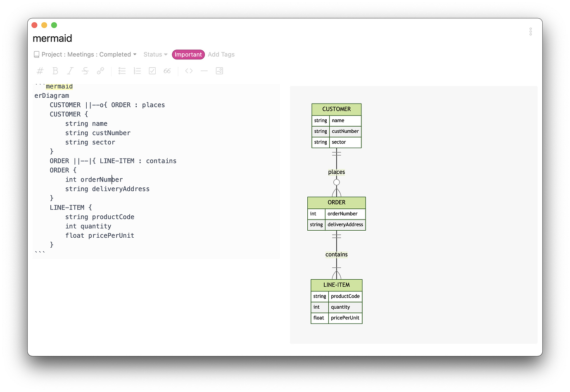570x392 pixels.
Task: Click the mermaid note title
Action: click(52, 38)
